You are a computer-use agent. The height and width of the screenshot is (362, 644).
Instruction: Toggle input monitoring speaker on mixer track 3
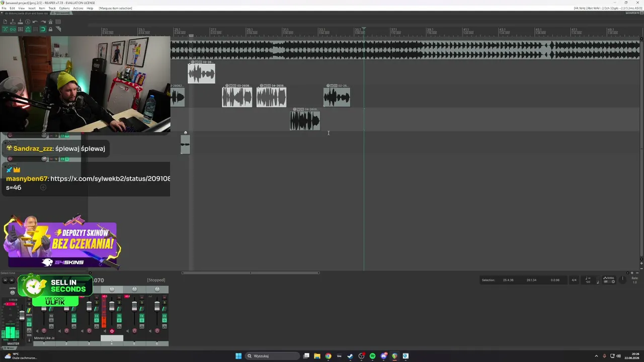pyautogui.click(x=82, y=331)
